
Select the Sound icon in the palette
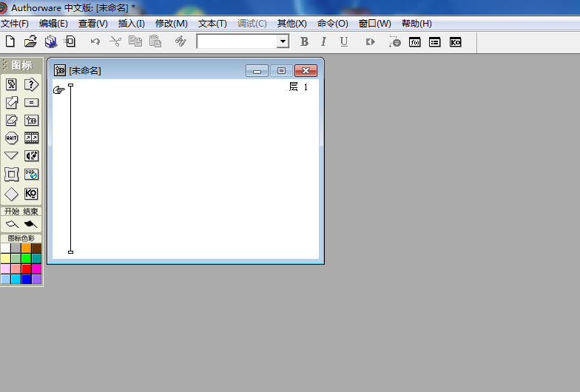pyautogui.click(x=31, y=155)
